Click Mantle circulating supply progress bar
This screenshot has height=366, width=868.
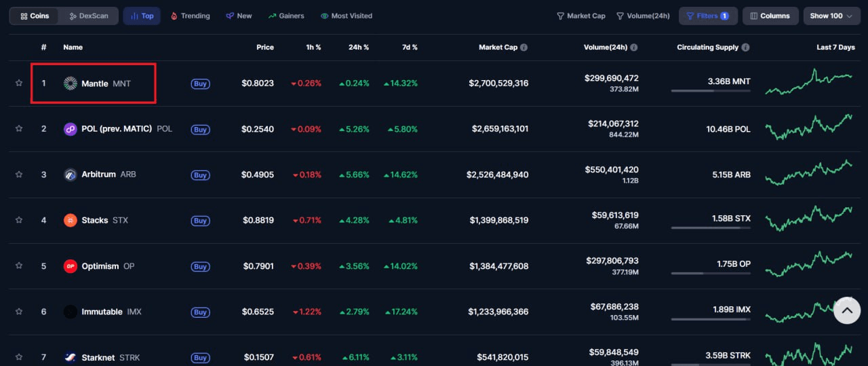711,90
